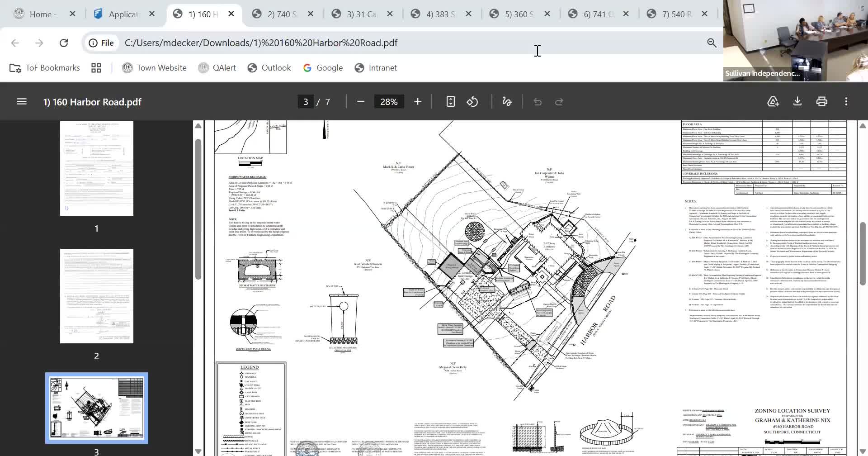The image size is (868, 456).
Task: Undo the last annotation action
Action: (538, 101)
